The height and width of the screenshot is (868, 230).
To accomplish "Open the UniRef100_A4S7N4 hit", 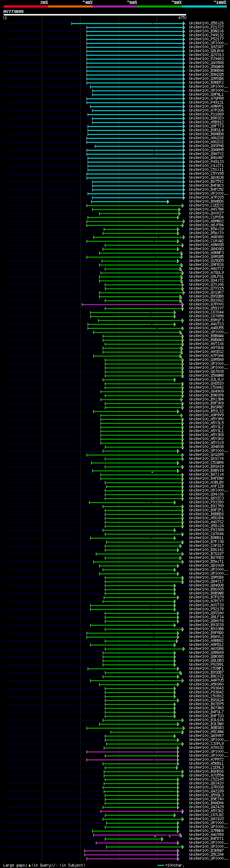I will [206, 209].
